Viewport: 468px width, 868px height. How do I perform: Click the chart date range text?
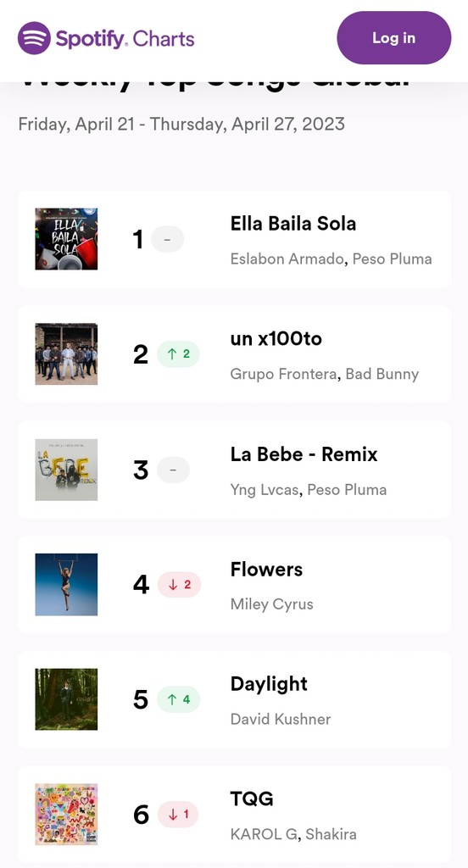tap(181, 124)
